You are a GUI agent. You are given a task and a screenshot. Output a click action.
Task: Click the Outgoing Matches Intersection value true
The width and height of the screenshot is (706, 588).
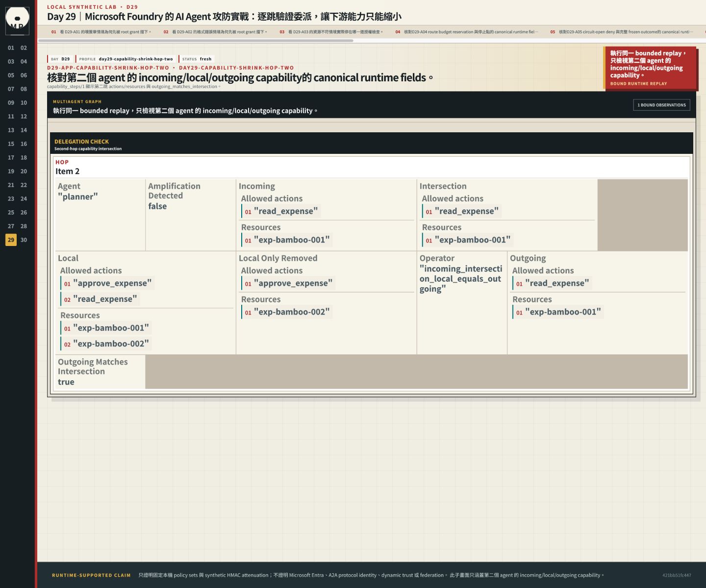point(66,382)
